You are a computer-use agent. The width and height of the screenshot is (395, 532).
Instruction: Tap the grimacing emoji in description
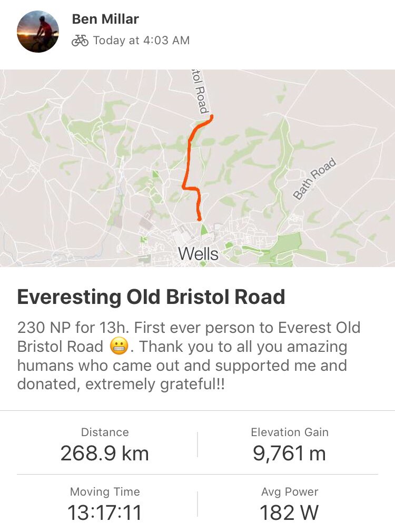point(119,347)
